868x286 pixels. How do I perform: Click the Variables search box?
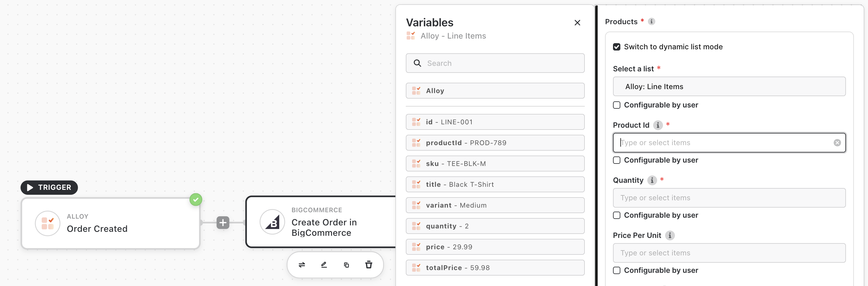click(502, 63)
